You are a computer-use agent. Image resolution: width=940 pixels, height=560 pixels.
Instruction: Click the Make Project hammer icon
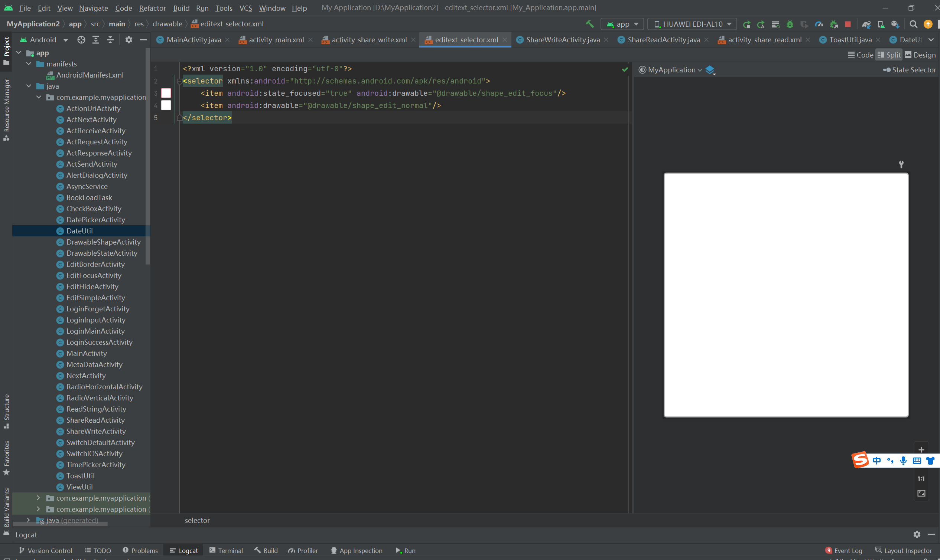coord(589,24)
